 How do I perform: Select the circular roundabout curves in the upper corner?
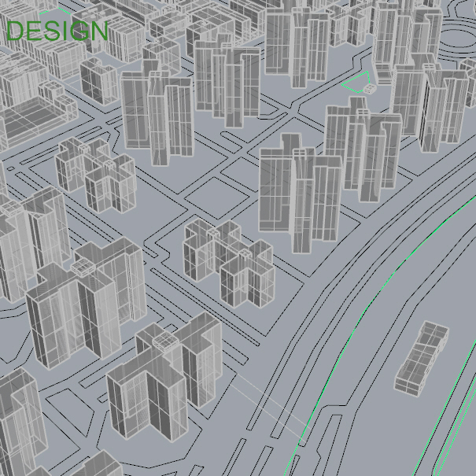[457, 38]
